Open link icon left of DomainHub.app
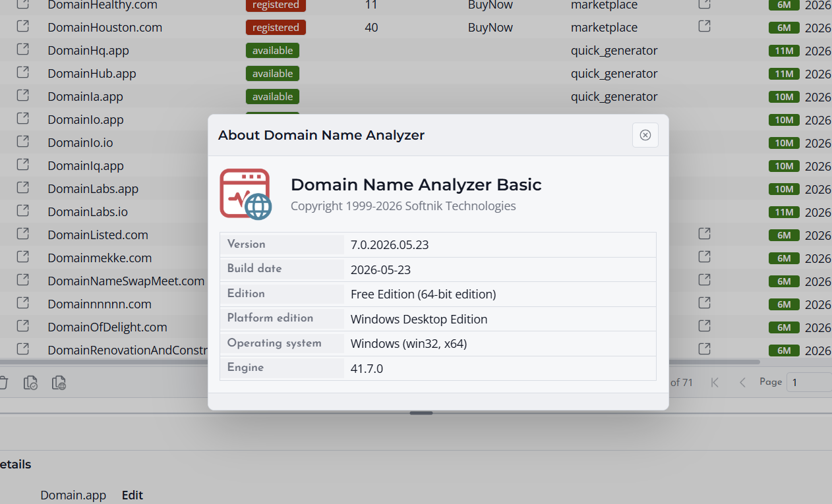The height and width of the screenshot is (504, 832). (22, 72)
